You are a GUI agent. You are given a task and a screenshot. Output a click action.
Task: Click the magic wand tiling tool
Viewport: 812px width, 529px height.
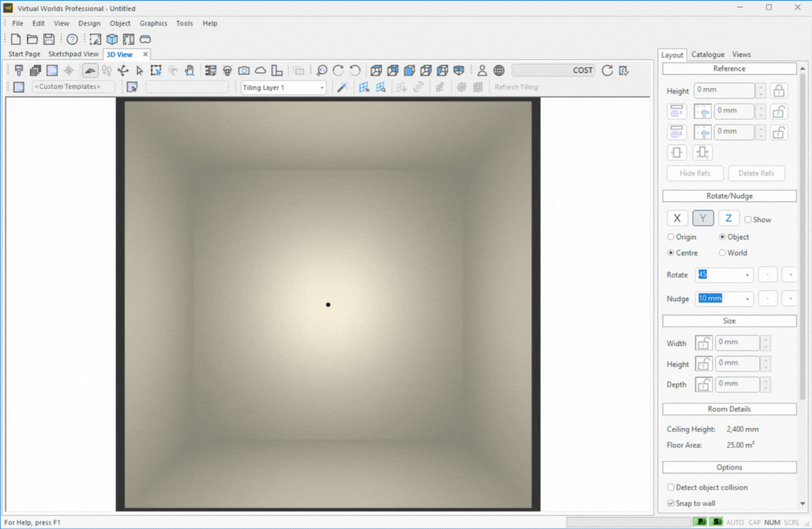[343, 87]
